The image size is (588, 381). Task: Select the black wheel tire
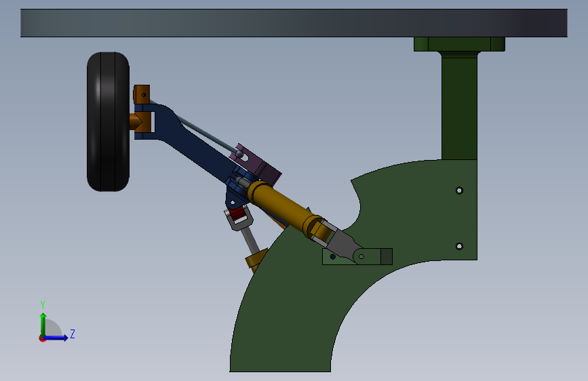click(108, 122)
